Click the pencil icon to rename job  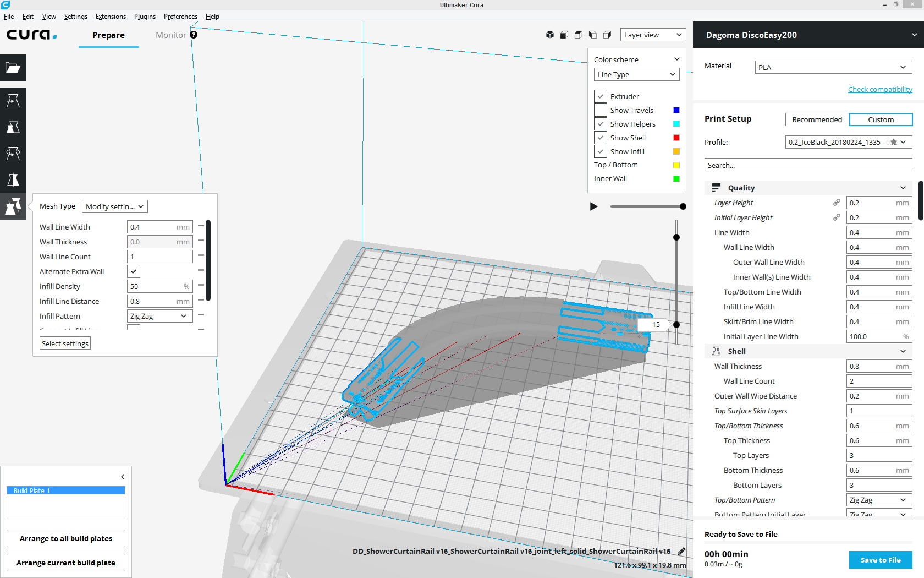tap(681, 551)
